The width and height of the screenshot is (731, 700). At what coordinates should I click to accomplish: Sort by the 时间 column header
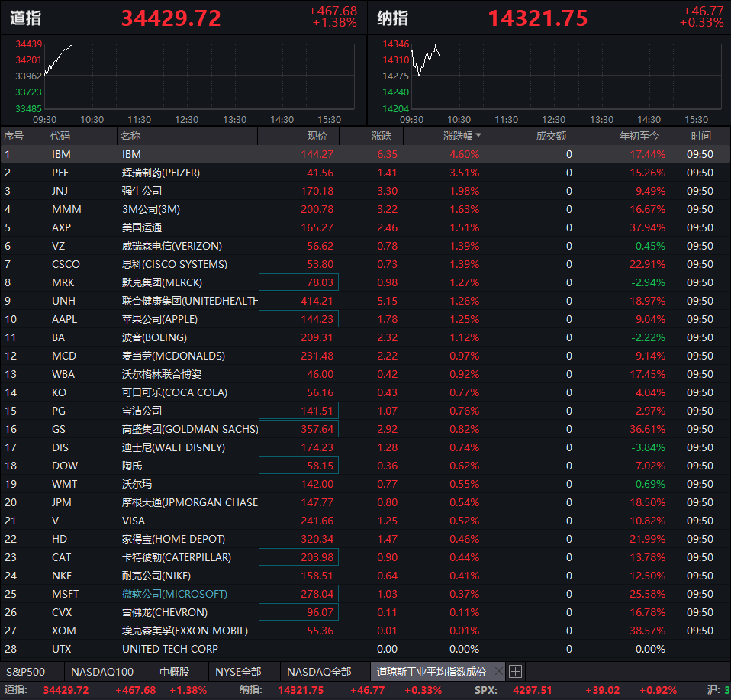(700, 136)
